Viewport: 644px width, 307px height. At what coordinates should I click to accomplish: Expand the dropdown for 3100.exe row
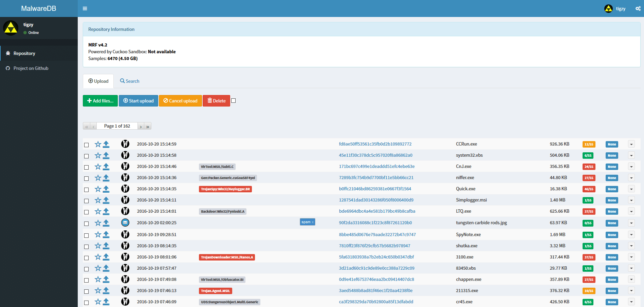click(631, 257)
